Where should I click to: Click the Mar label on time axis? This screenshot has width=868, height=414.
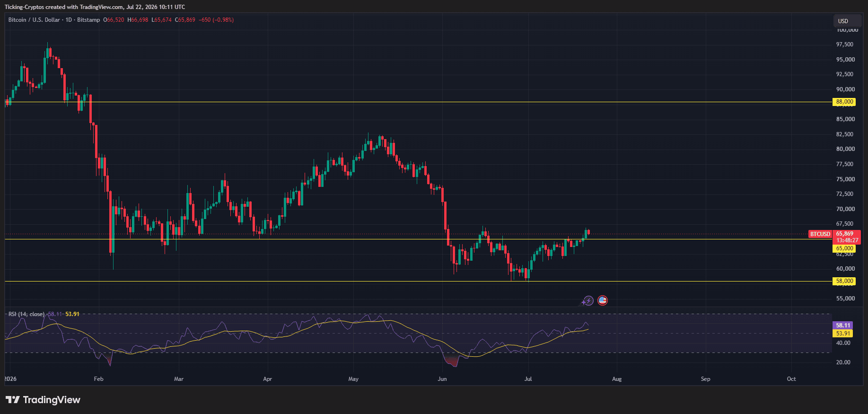[179, 379]
